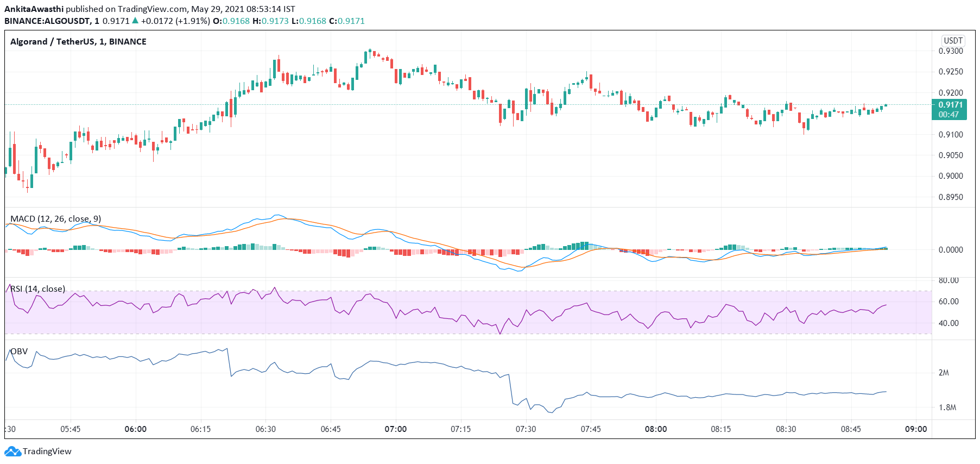Click the 0.9250 price axis label
Image resolution: width=980 pixels, height=464 pixels.
pos(951,72)
